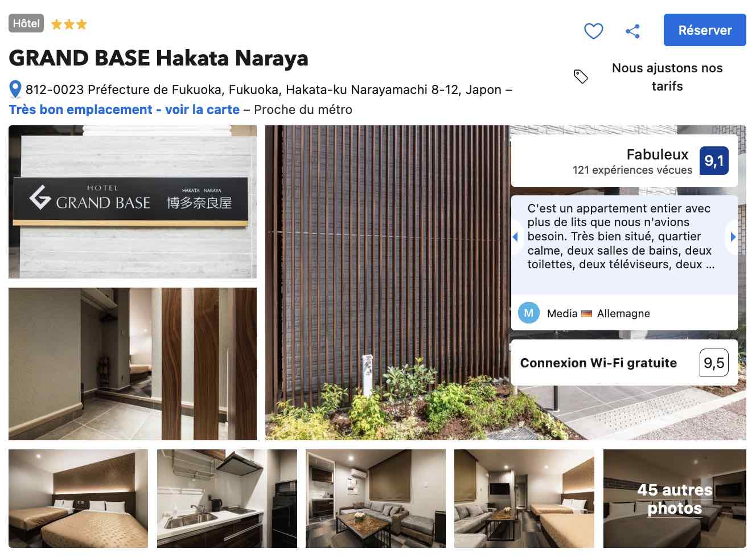Open the kitchen sink thumbnail
Image resolution: width=756 pixels, height=557 pixels.
(x=227, y=498)
